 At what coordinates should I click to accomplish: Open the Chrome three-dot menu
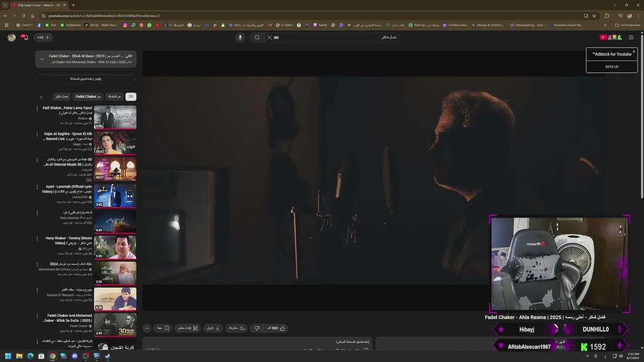click(x=638, y=16)
